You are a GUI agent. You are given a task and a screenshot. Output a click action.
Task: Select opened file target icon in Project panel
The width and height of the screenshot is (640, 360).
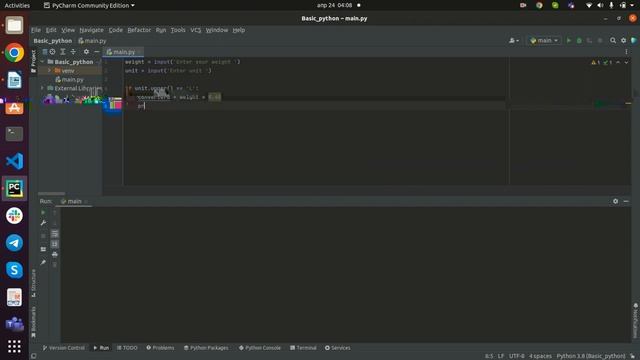(x=52, y=52)
